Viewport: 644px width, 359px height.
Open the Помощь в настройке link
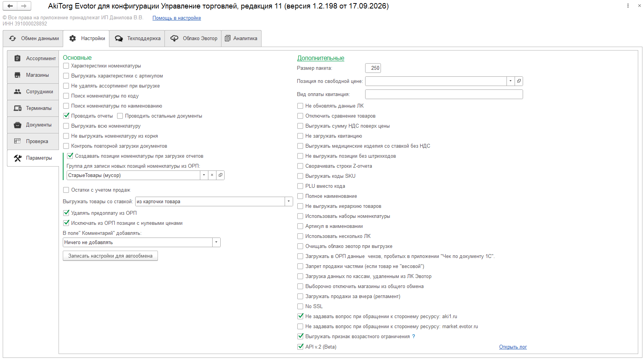[x=177, y=18]
